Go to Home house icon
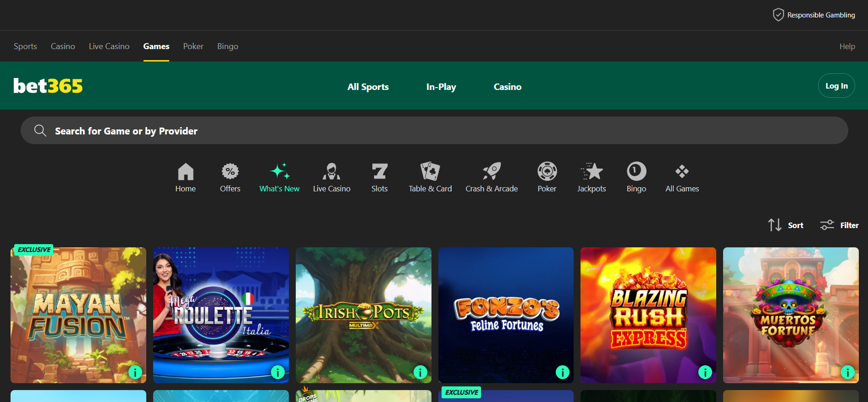Image resolution: width=868 pixels, height=402 pixels. [x=185, y=172]
